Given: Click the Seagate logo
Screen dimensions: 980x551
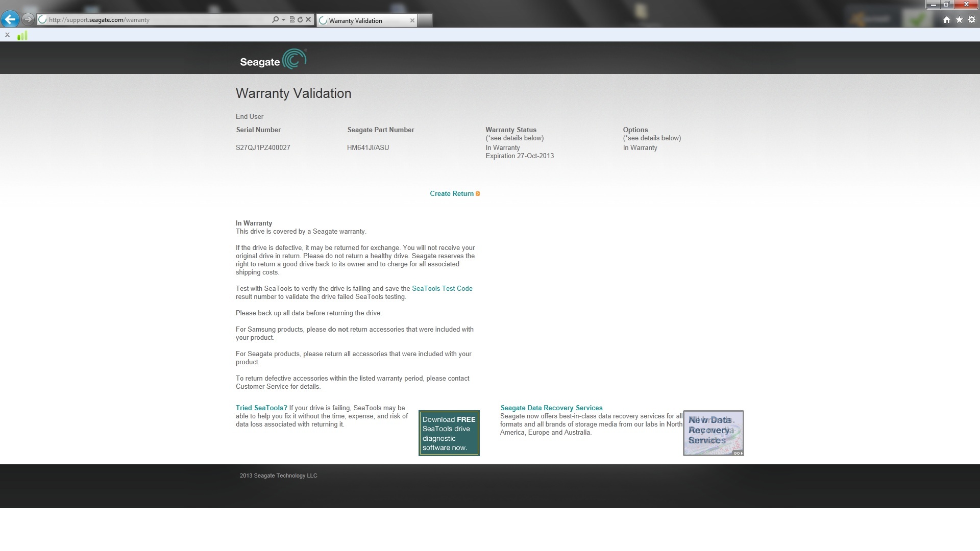Looking at the screenshot, I should coord(273,59).
